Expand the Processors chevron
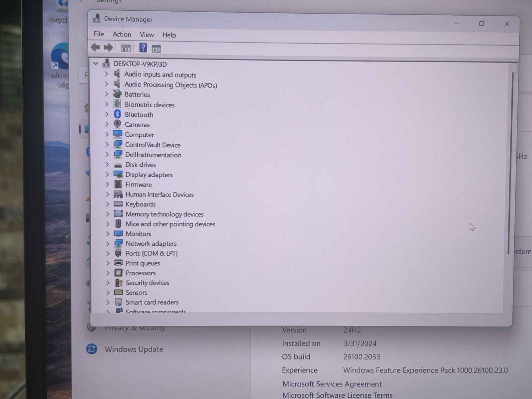The width and height of the screenshot is (532, 399). [x=108, y=273]
